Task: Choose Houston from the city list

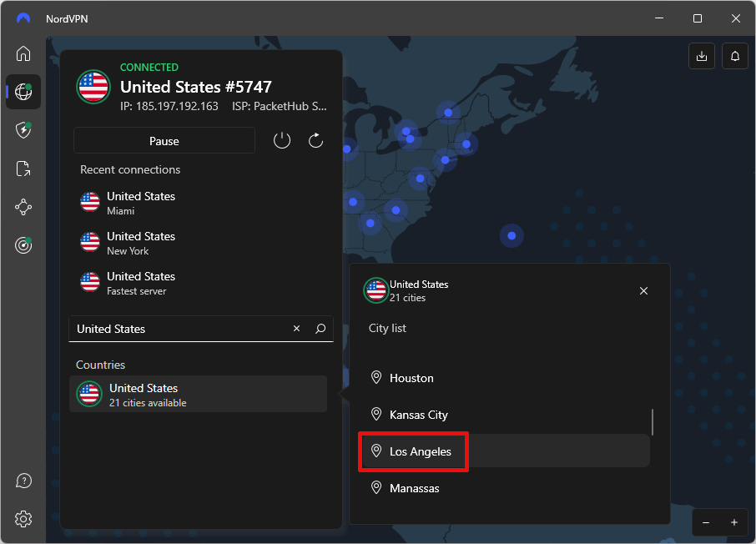Action: pos(504,378)
